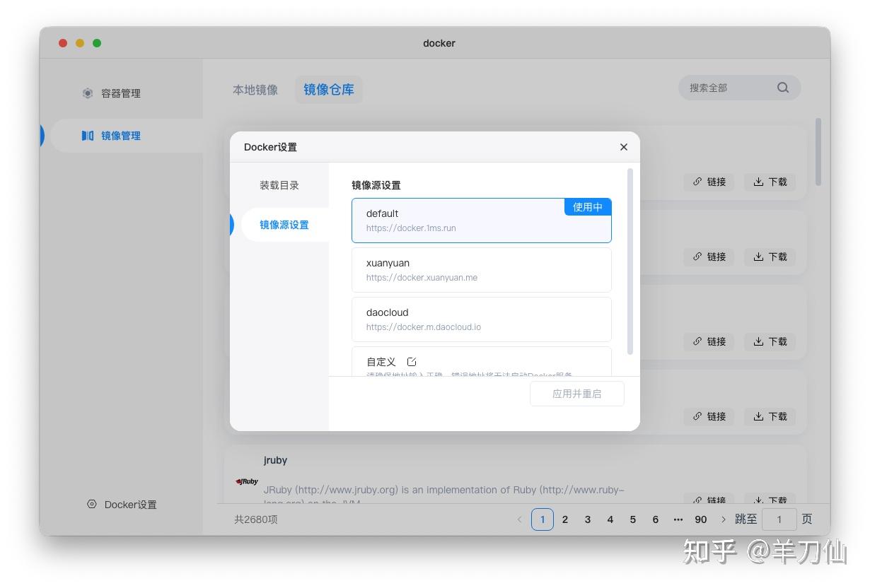Focus the 搜索全部 search field
This screenshot has width=870, height=588.
coord(739,88)
